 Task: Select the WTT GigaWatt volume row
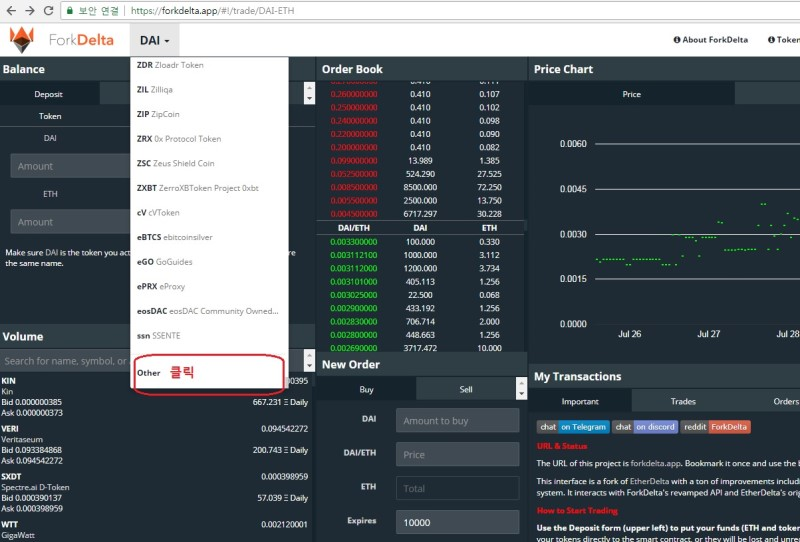tap(154, 530)
